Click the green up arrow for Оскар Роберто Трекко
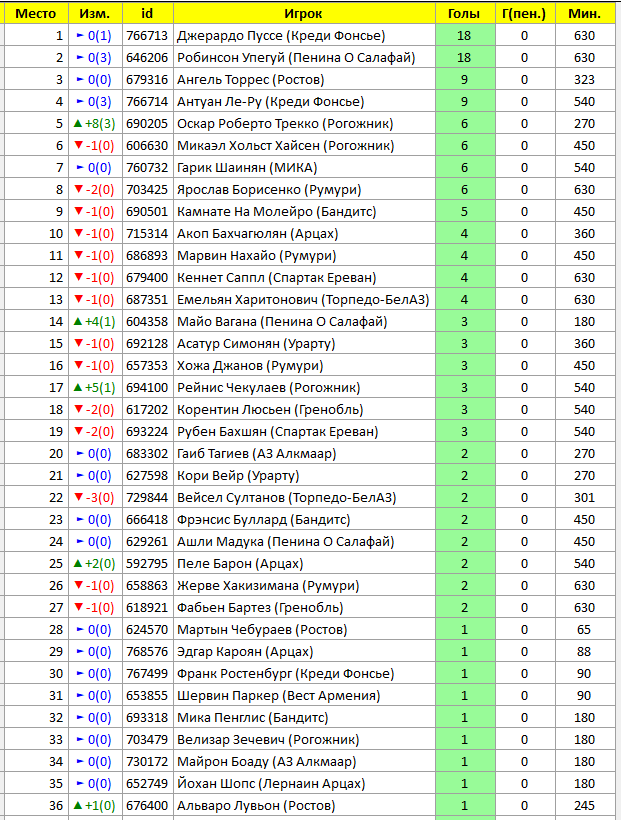The width and height of the screenshot is (621, 820). (x=78, y=123)
